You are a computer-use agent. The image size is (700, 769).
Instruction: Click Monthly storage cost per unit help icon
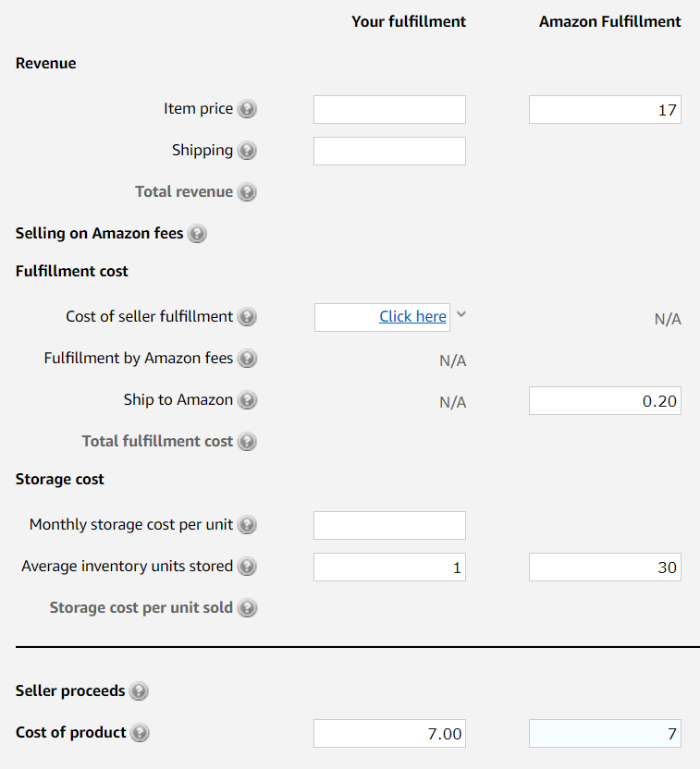point(247,525)
